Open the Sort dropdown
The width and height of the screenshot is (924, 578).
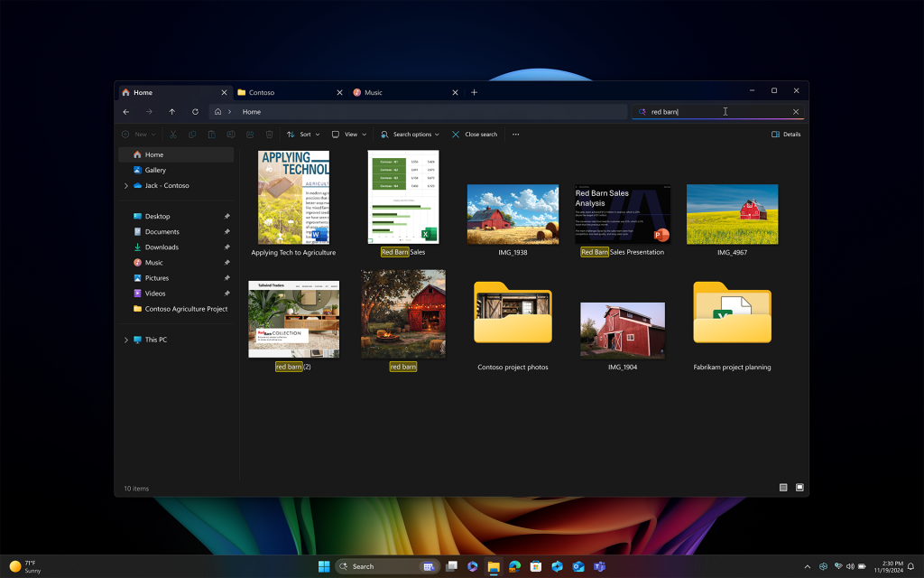coord(304,134)
